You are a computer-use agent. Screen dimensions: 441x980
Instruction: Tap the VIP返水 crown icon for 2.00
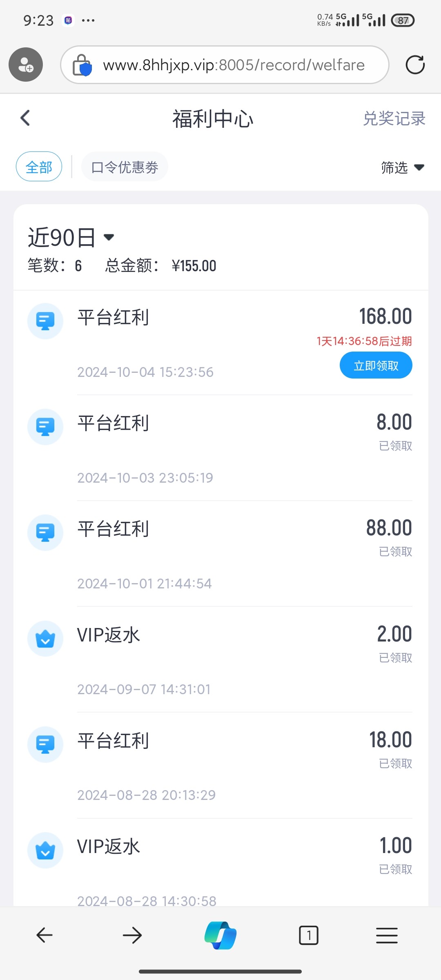coord(45,639)
